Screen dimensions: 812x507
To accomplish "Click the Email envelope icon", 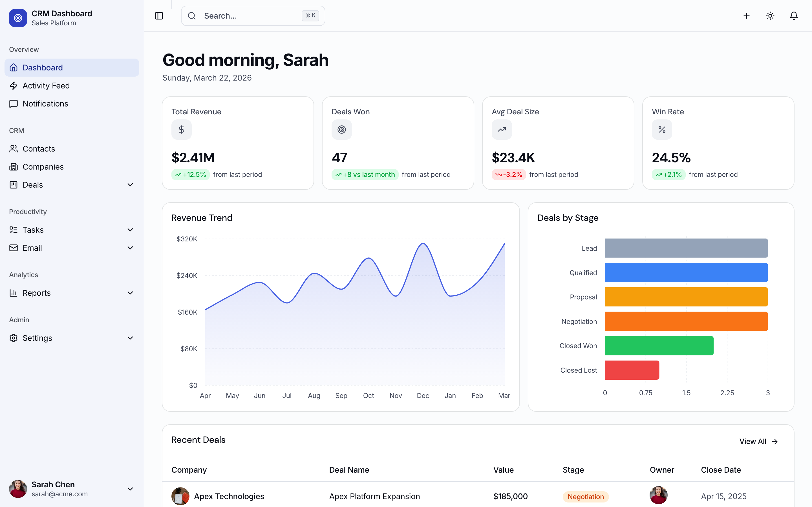I will (14, 248).
